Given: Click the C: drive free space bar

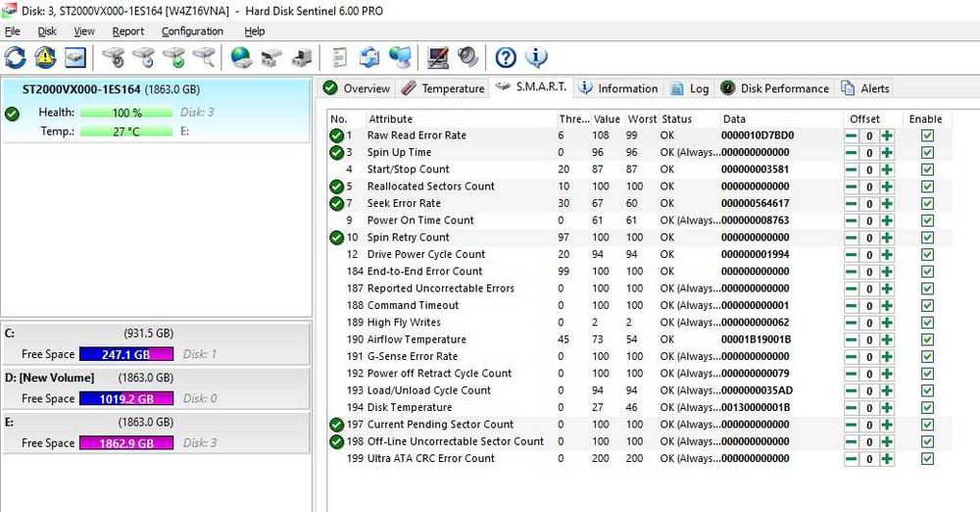Looking at the screenshot, I should click(126, 354).
